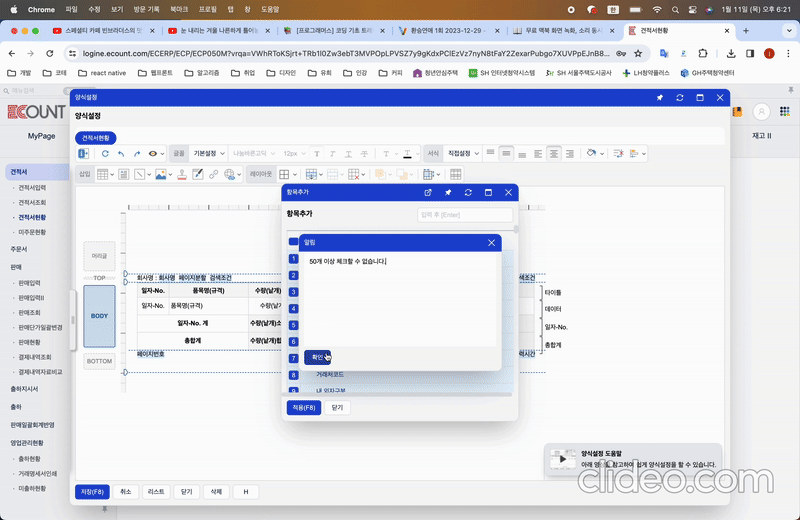
Task: Focus the 항목추가 search input field
Action: point(465,215)
